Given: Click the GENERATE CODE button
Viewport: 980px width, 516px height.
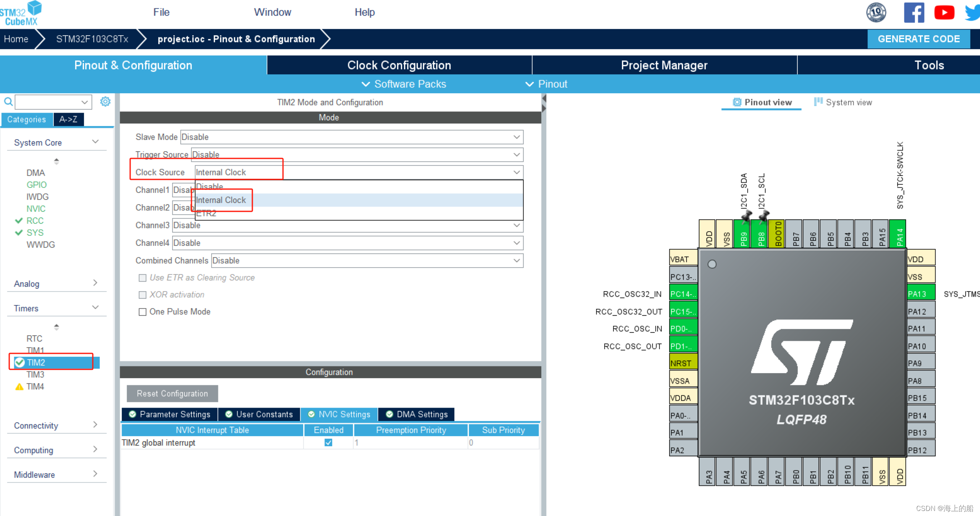Looking at the screenshot, I should (x=918, y=39).
